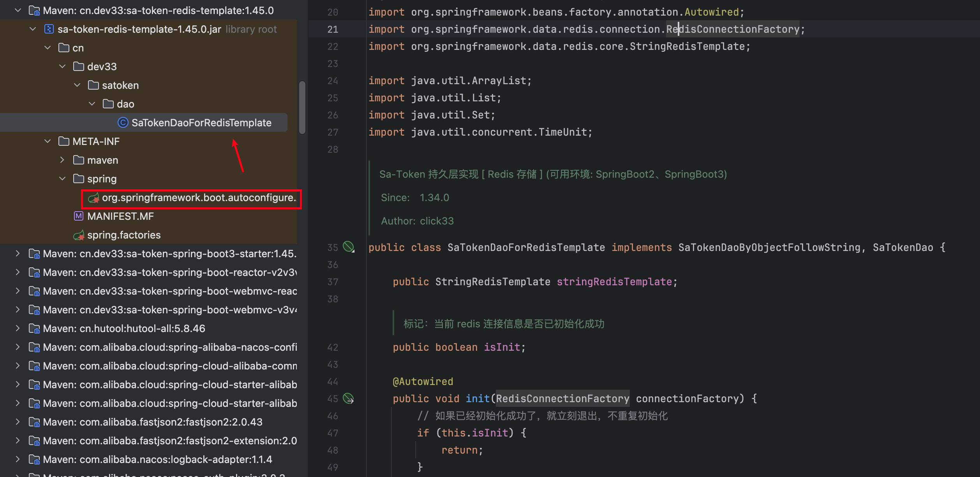Image resolution: width=980 pixels, height=477 pixels.
Task: Click the Spring icon of org.springframework.boot.autoconfigure file
Action: click(93, 198)
